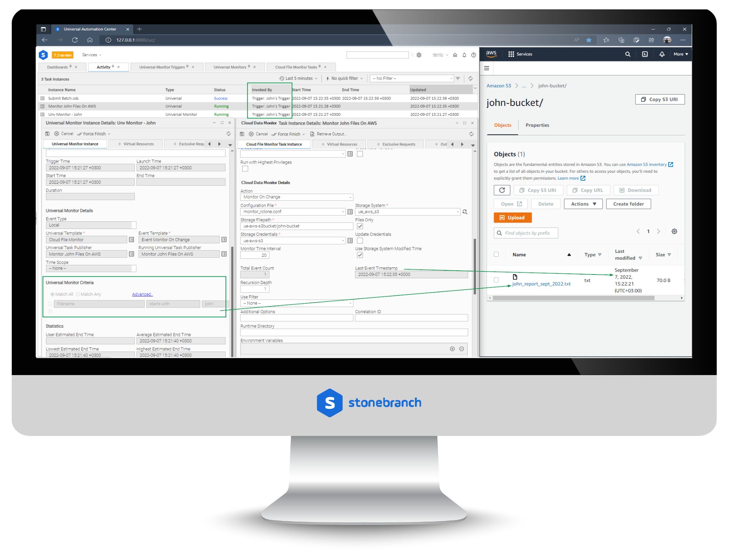Toggle Files Only checkbox
Screen dimensions: 729x560
coord(360,226)
